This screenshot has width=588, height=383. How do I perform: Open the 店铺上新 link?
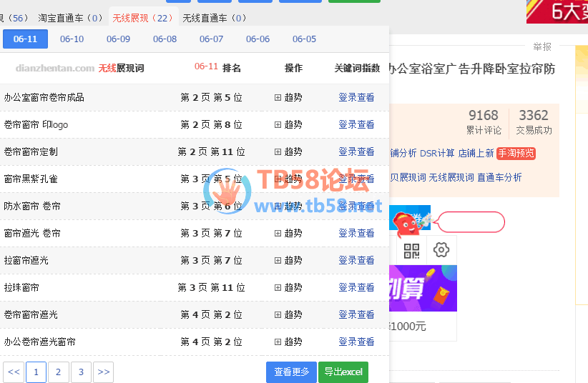click(x=476, y=154)
